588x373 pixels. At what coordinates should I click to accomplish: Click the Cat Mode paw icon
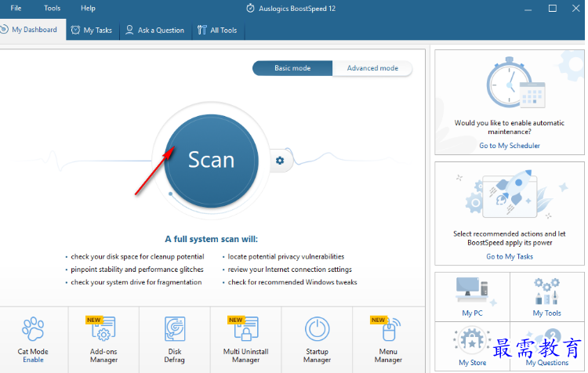[x=33, y=329]
